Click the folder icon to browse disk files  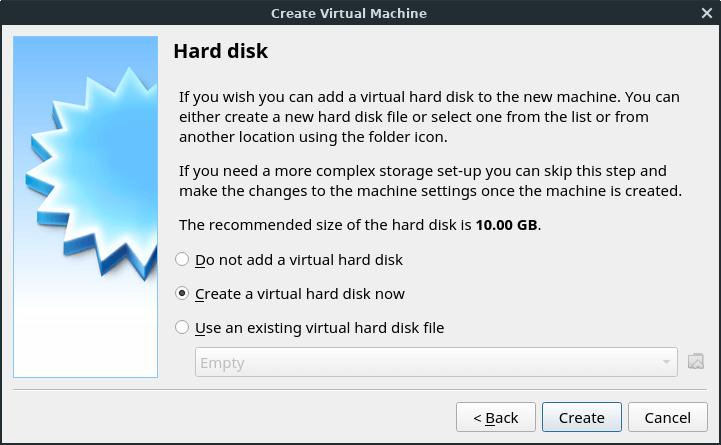[697, 362]
